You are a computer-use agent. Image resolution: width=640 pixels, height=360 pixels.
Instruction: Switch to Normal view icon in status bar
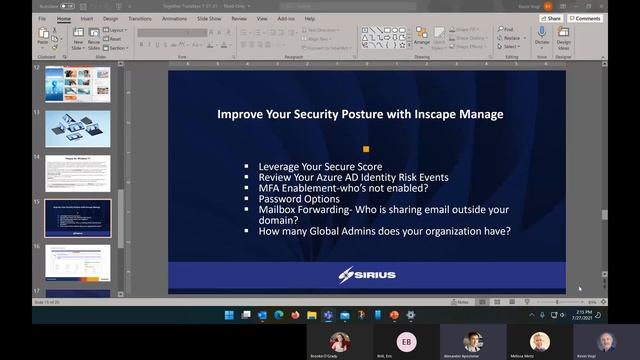tap(482, 302)
